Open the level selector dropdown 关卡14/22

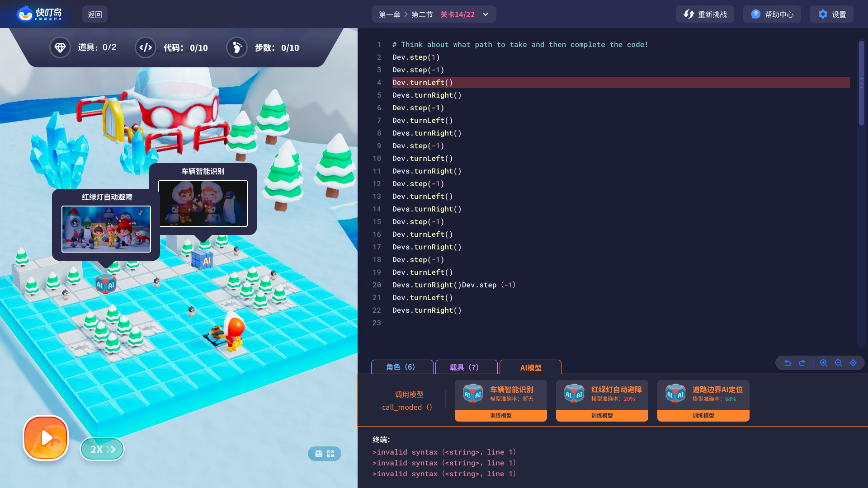click(457, 14)
